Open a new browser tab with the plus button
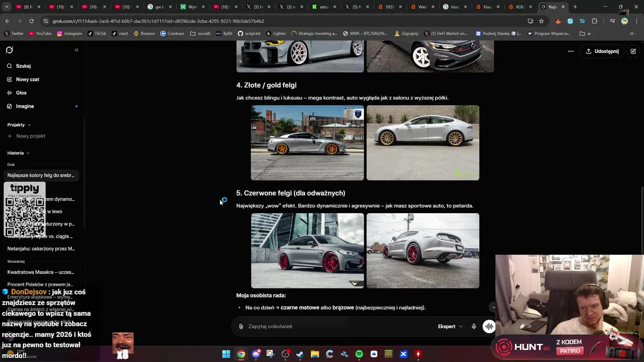Viewport: 644px width, 362px height. [x=575, y=7]
